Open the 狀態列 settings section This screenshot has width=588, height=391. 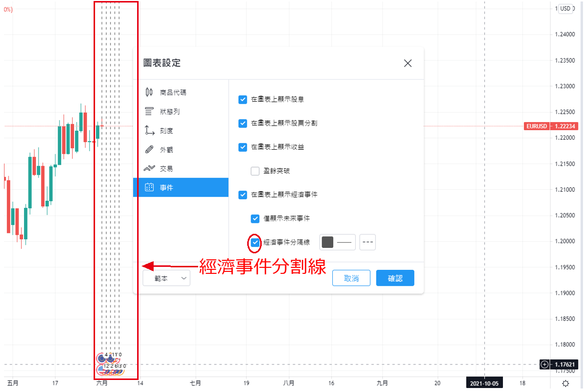[181, 112]
